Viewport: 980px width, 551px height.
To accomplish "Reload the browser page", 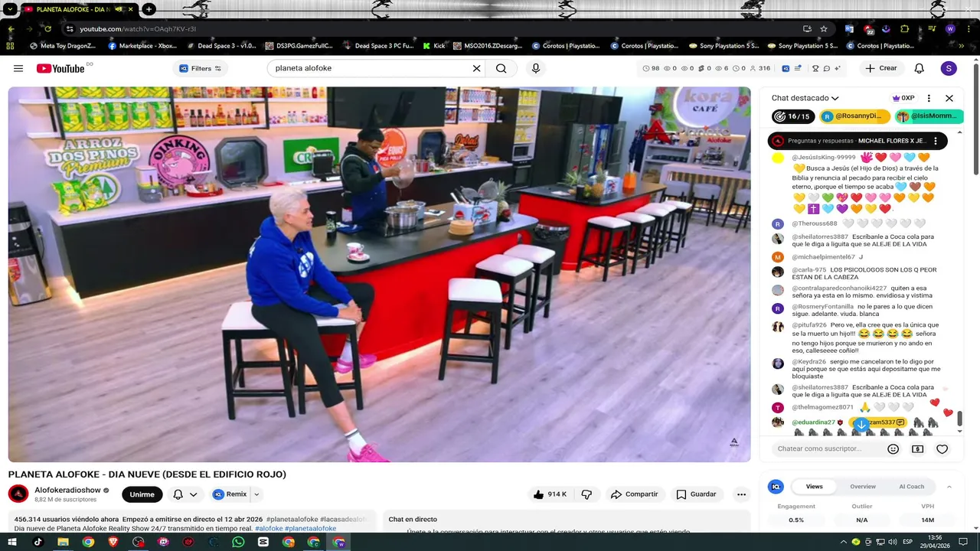I will (x=47, y=29).
